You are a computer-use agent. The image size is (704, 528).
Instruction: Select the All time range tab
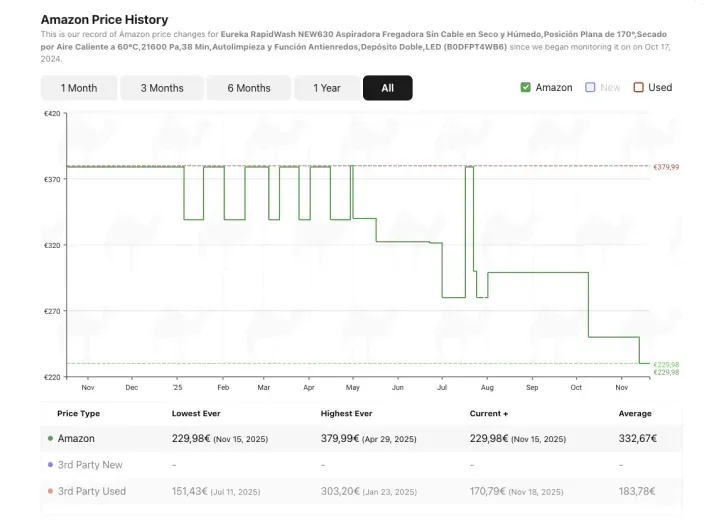(387, 88)
